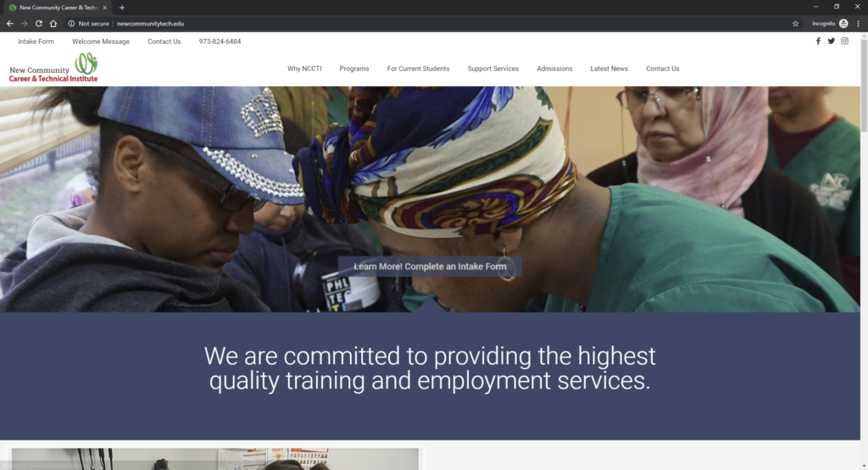Image resolution: width=868 pixels, height=470 pixels.
Task: Click the New Community logo
Action: click(x=53, y=68)
